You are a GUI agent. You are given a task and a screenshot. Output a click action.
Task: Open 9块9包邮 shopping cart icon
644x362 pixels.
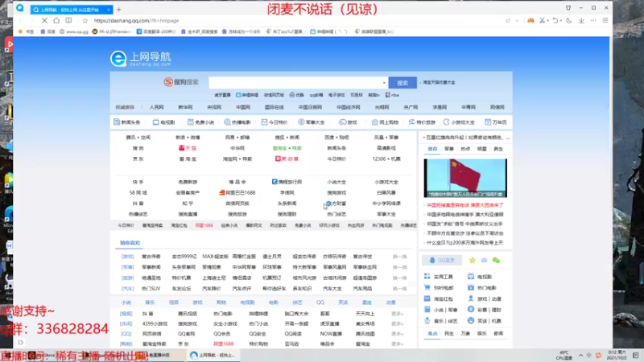[x=438, y=288]
